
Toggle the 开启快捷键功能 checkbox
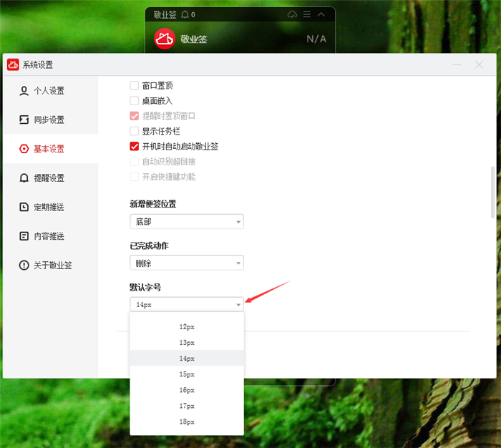(x=135, y=177)
